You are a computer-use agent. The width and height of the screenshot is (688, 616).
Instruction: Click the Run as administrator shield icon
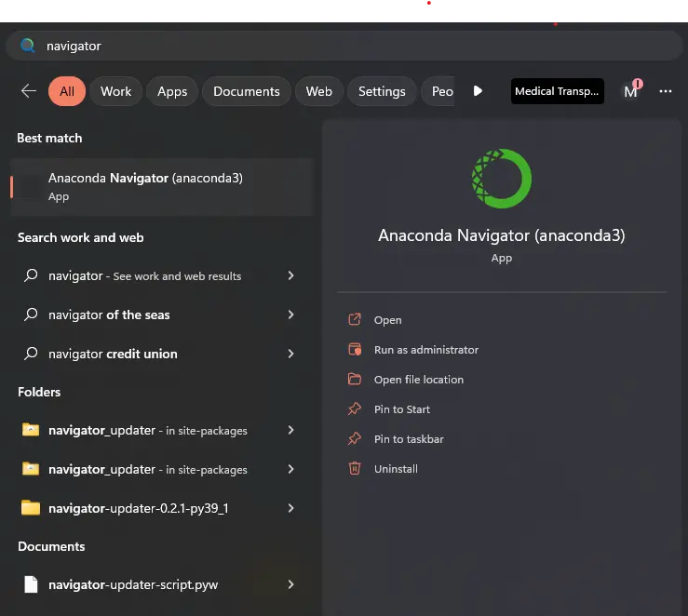click(x=355, y=349)
